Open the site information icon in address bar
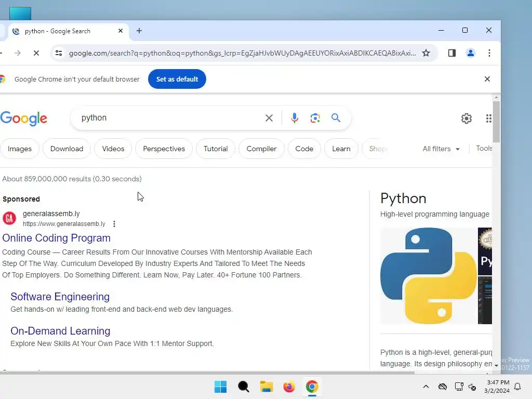 (59, 53)
